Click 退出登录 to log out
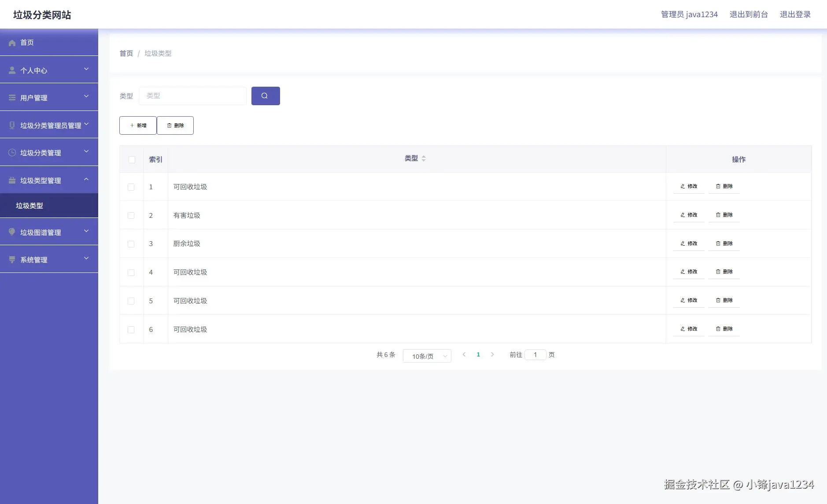 click(x=795, y=15)
